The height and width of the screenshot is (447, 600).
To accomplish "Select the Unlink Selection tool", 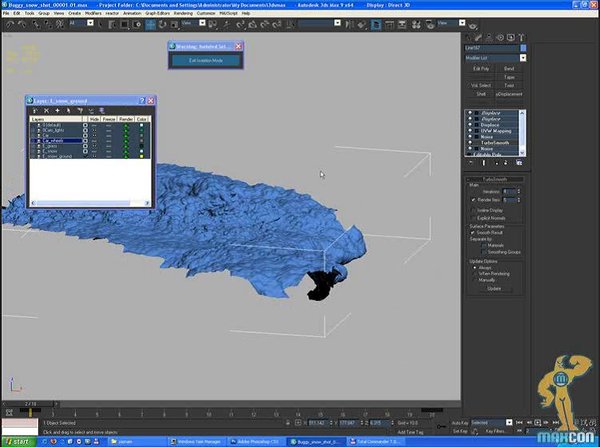I will (x=48, y=24).
